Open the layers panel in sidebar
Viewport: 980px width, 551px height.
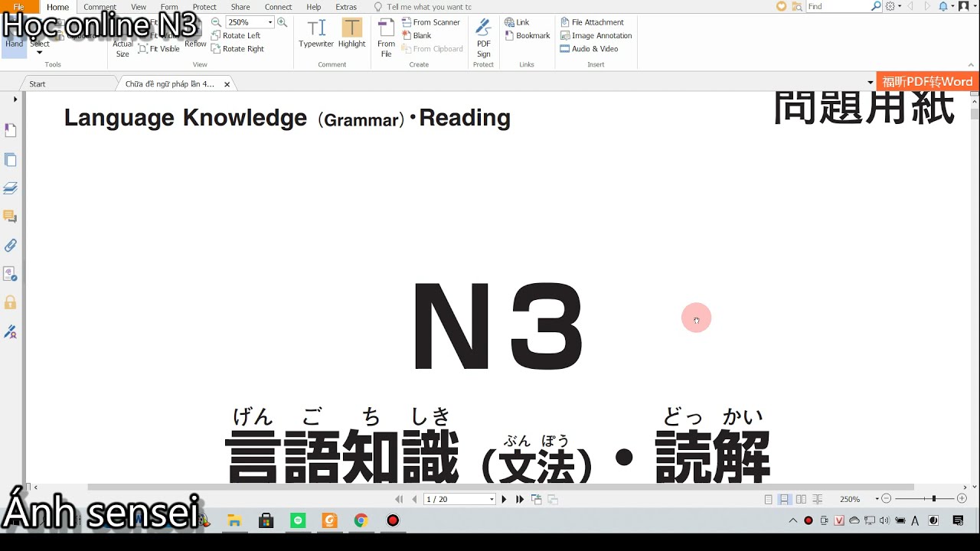pyautogui.click(x=11, y=188)
